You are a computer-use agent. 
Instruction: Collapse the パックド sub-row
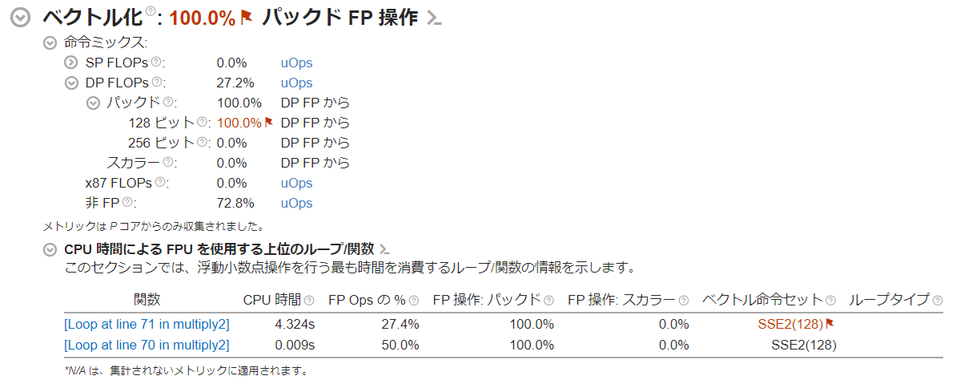[93, 103]
